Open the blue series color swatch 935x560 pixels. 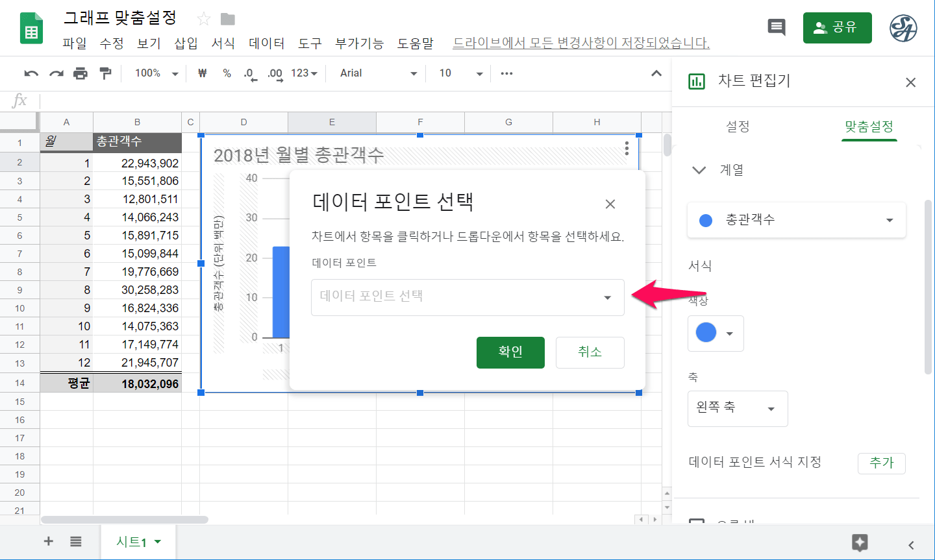[x=716, y=334]
